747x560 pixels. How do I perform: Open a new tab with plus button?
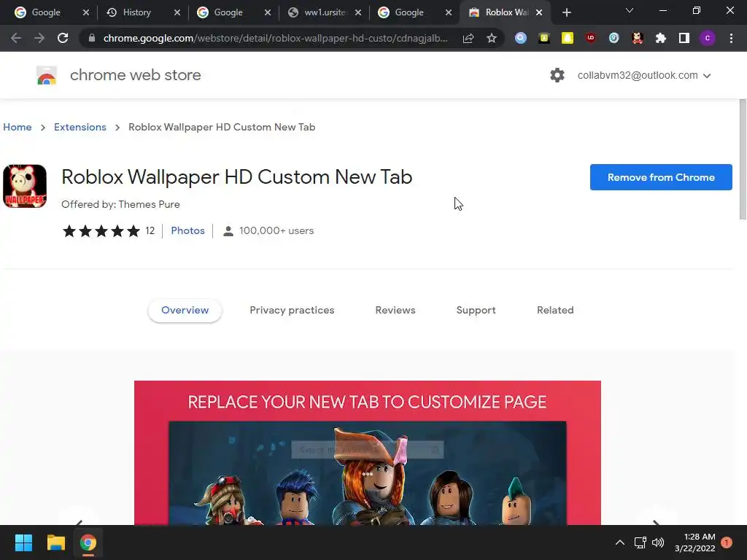(566, 12)
